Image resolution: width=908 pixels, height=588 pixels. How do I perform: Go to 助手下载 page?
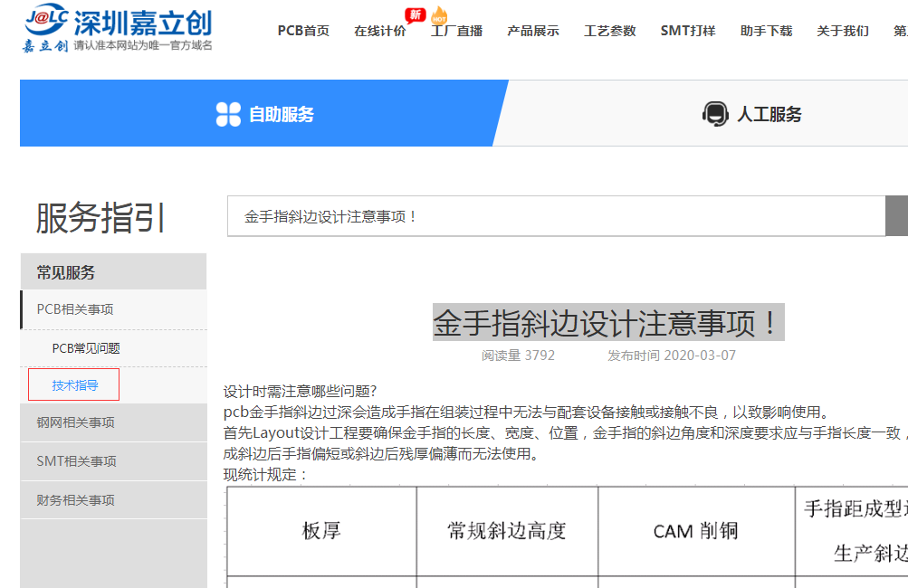766,31
